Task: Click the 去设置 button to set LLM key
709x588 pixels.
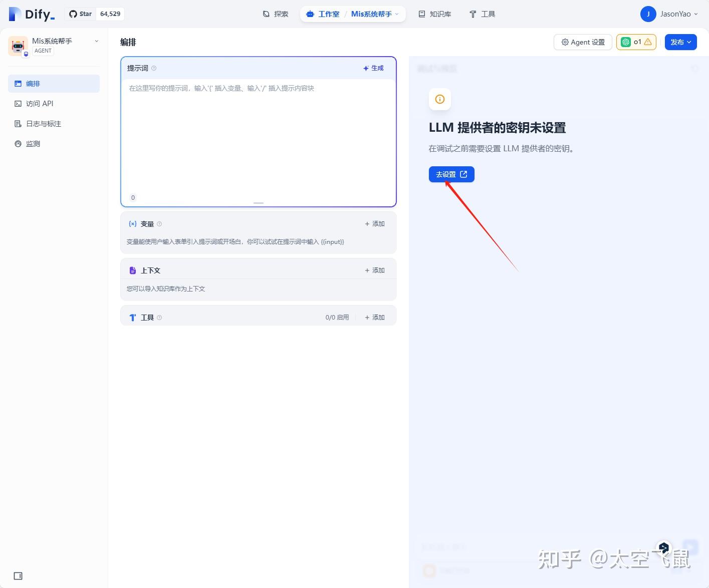Action: [450, 174]
